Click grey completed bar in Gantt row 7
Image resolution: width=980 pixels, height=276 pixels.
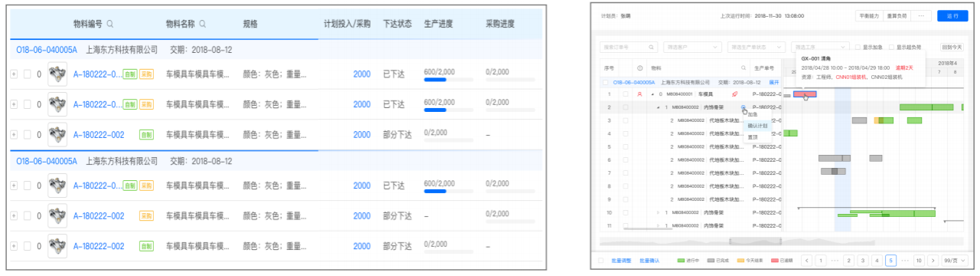pyautogui.click(x=833, y=172)
